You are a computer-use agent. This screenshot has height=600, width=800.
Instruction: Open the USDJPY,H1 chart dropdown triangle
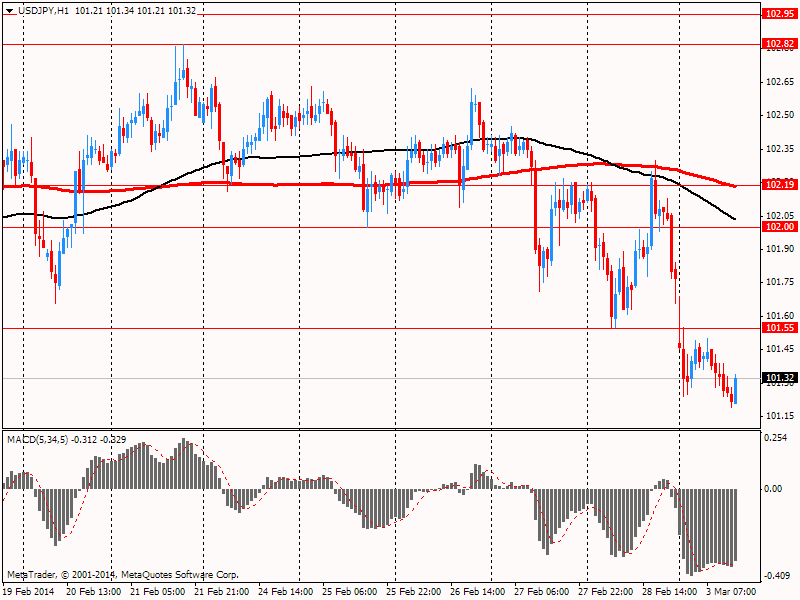(10, 11)
